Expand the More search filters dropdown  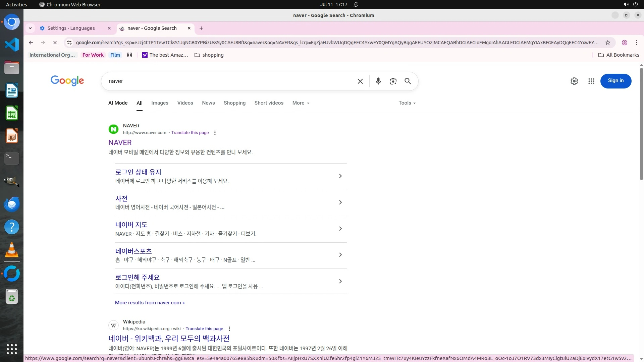coord(301,103)
